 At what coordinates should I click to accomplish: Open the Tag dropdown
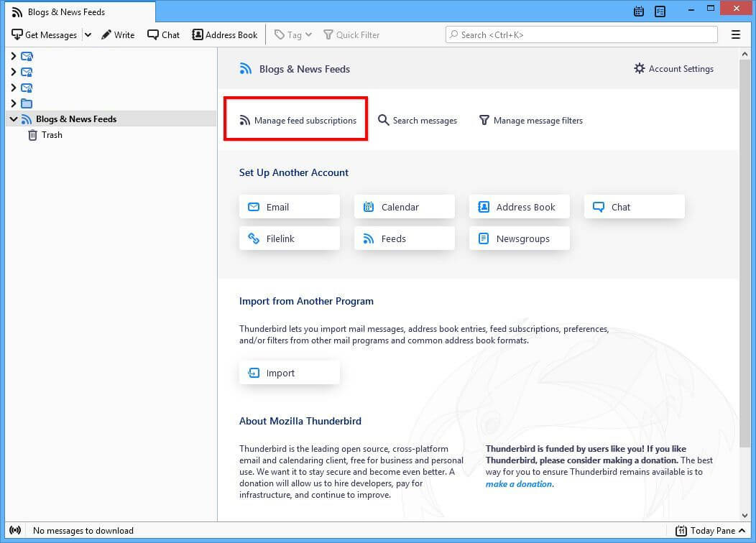tap(293, 34)
